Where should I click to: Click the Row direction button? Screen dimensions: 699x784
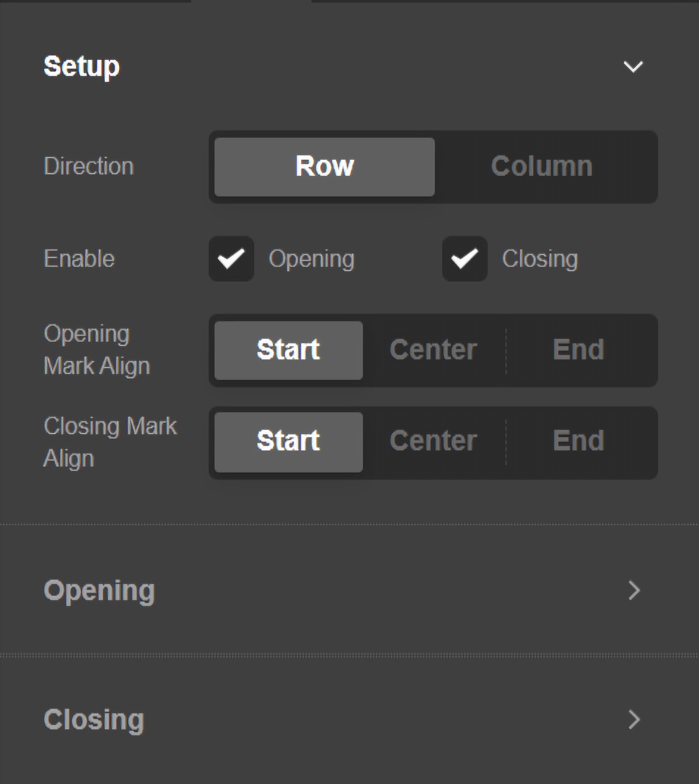tap(323, 166)
